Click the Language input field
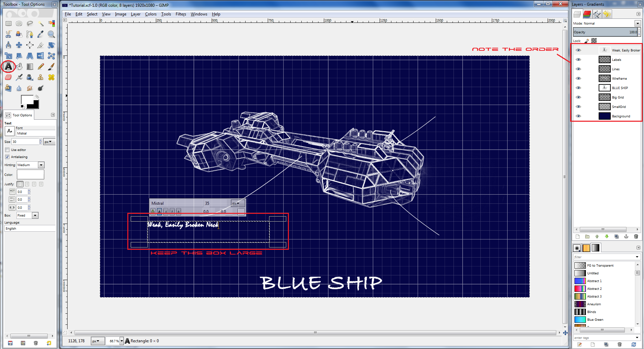 click(30, 229)
